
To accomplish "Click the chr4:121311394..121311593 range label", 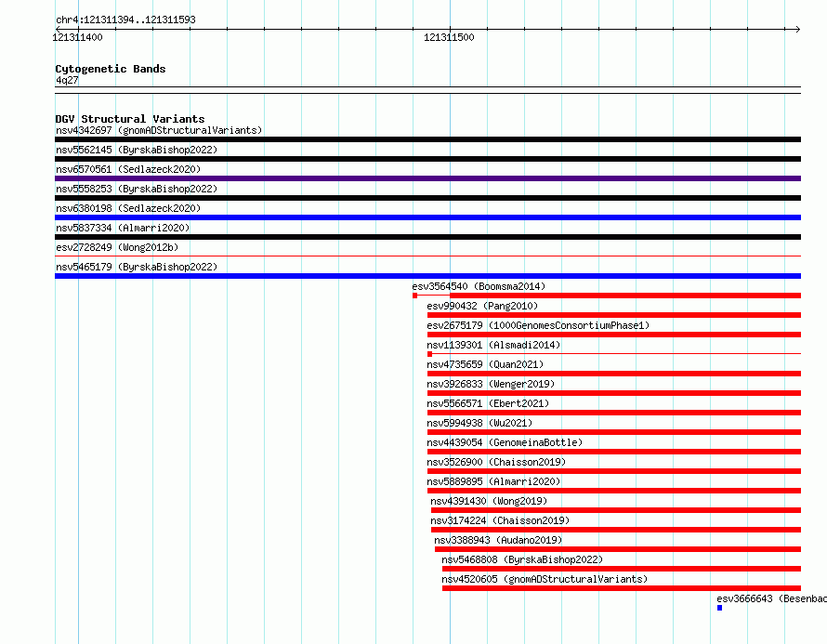I will [x=125, y=20].
